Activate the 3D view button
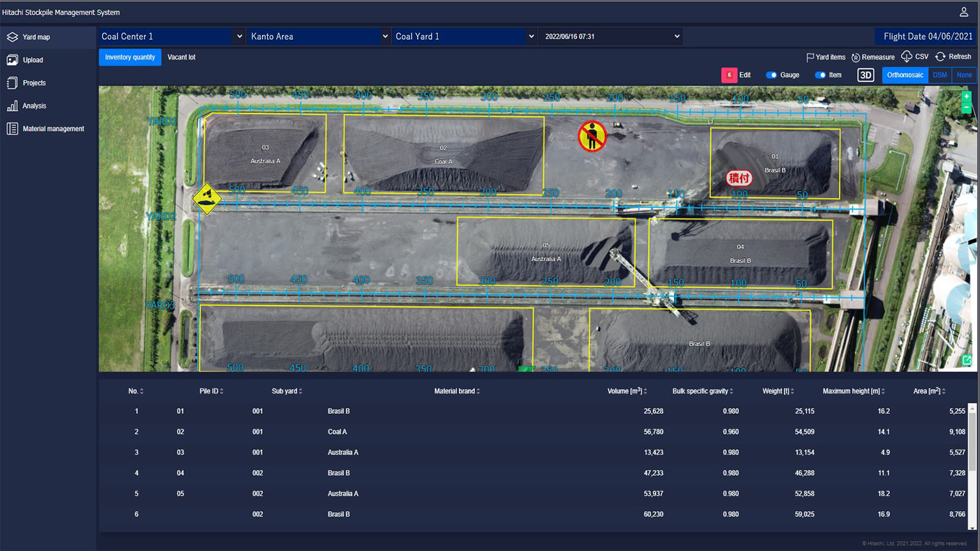Viewport: 980px width, 551px height. click(x=865, y=75)
